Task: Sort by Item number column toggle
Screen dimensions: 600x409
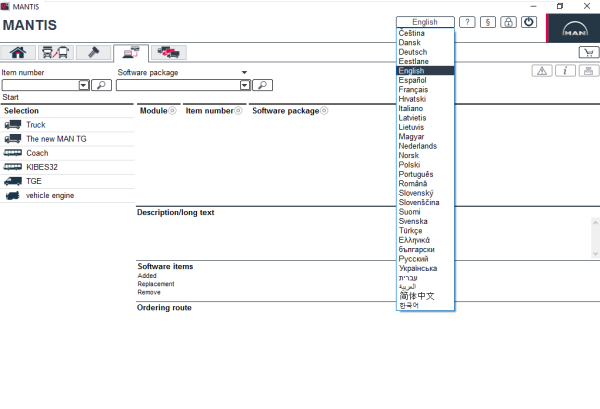Action: (x=238, y=111)
